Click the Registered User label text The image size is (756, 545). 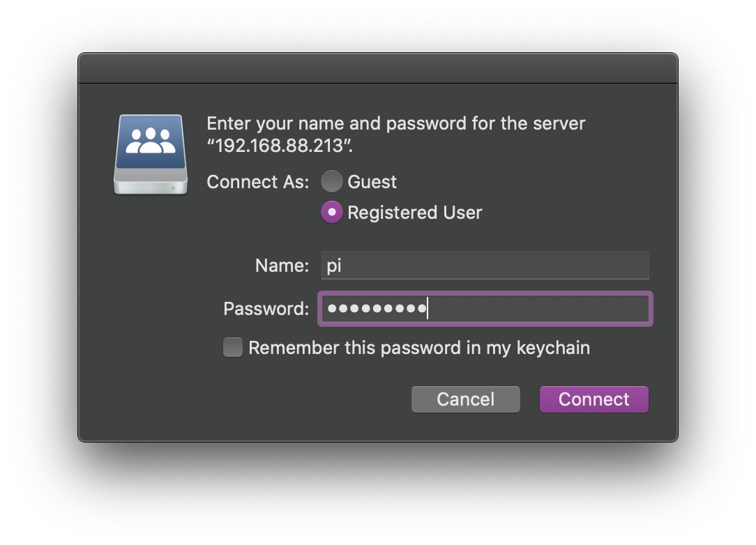point(415,213)
